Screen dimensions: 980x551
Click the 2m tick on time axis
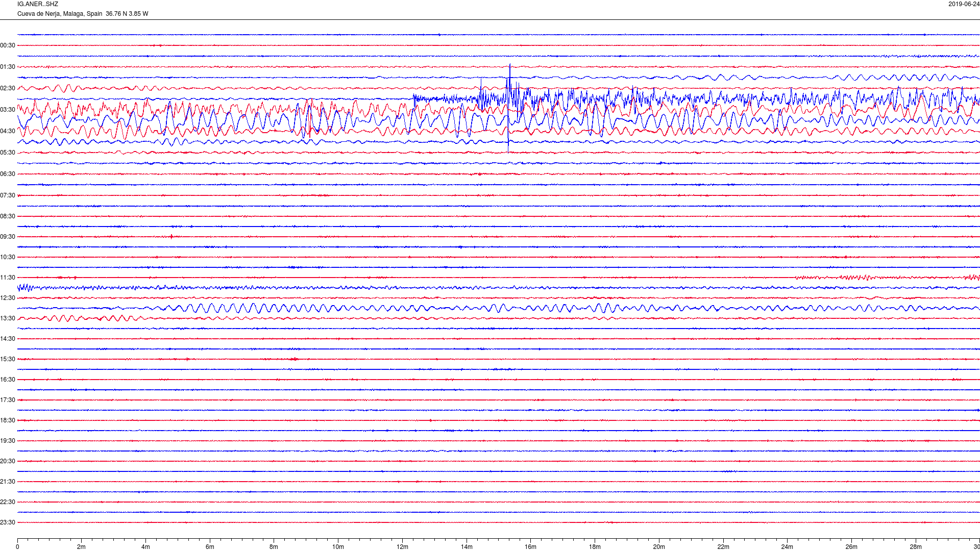(x=82, y=547)
